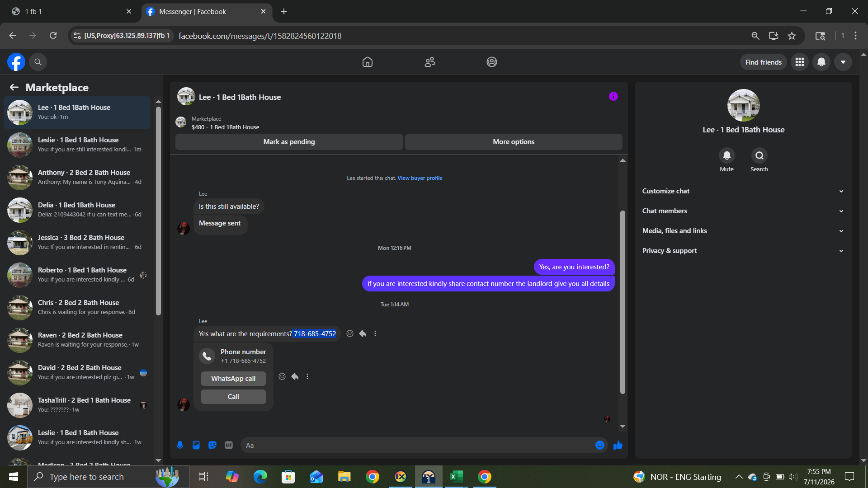Click More options button
868x488 pixels.
pos(514,142)
